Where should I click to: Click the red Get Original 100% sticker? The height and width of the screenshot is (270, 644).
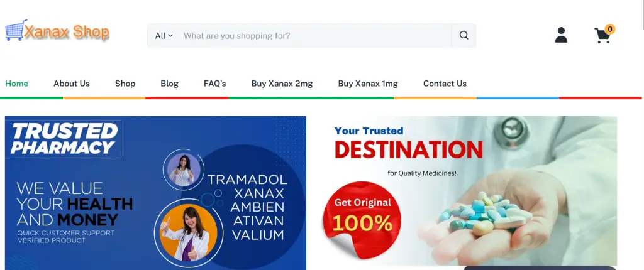362,220
